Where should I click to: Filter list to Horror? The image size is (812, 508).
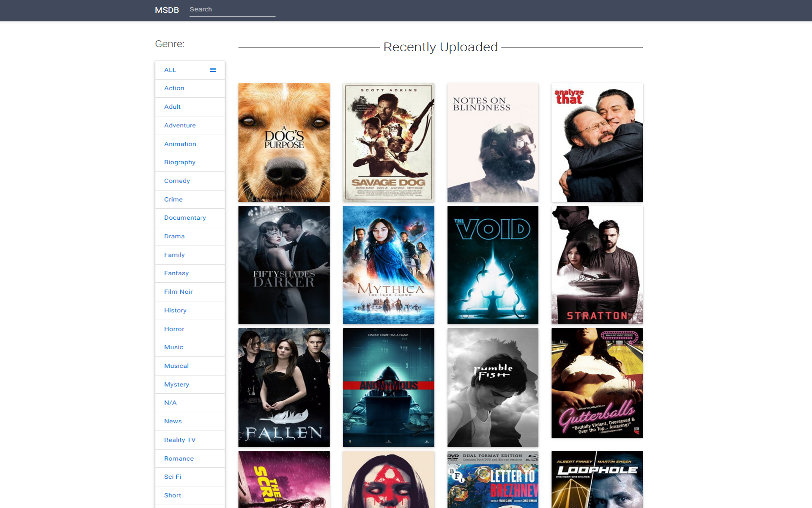click(190, 329)
